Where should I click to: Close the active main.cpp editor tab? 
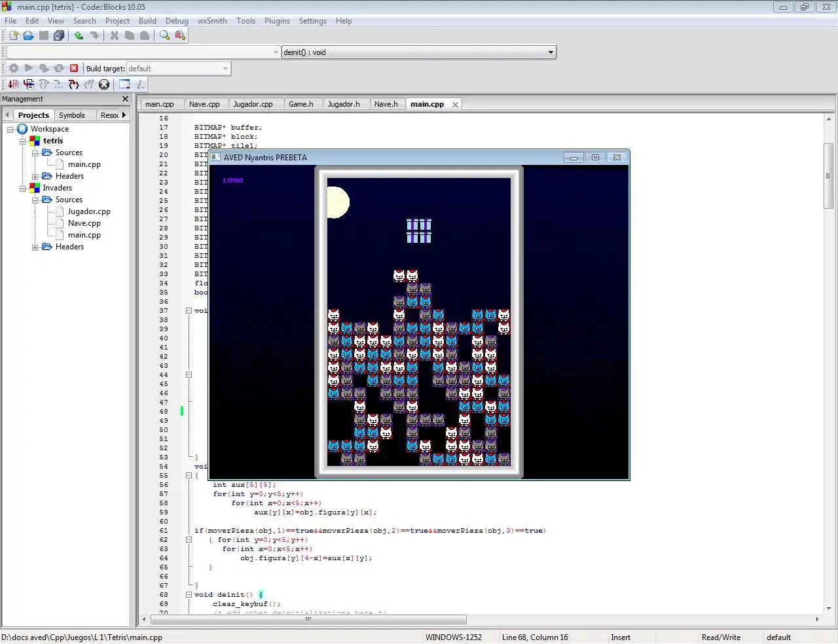pos(455,105)
